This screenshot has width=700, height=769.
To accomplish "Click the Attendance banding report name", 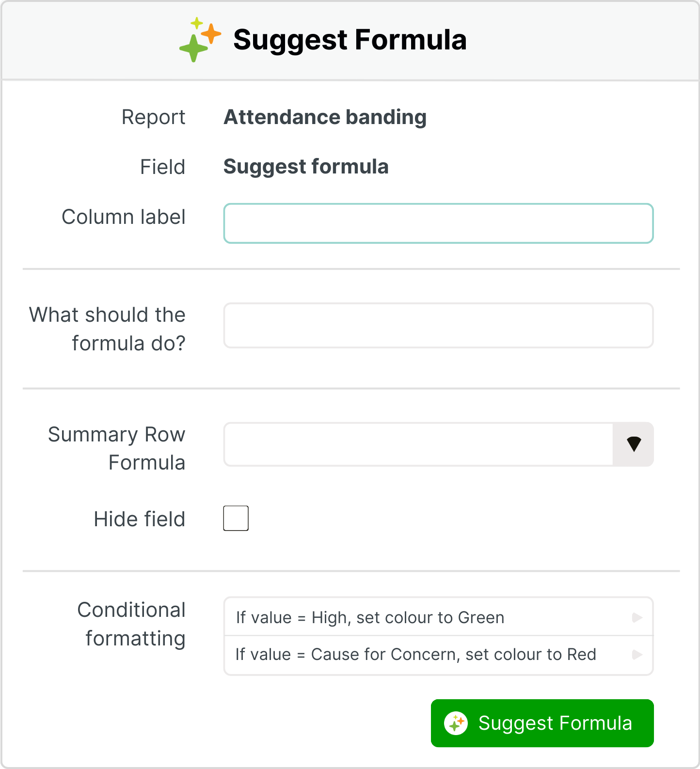I will [325, 117].
